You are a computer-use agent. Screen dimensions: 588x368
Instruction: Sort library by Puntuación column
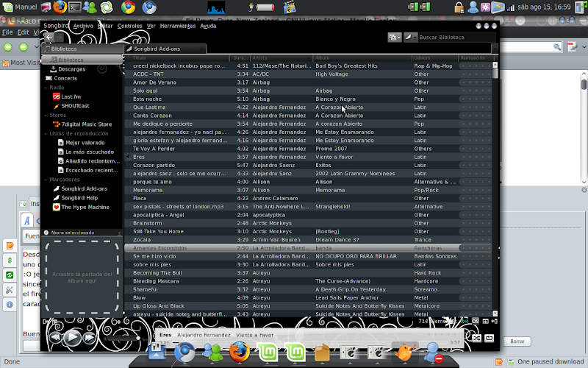point(475,58)
